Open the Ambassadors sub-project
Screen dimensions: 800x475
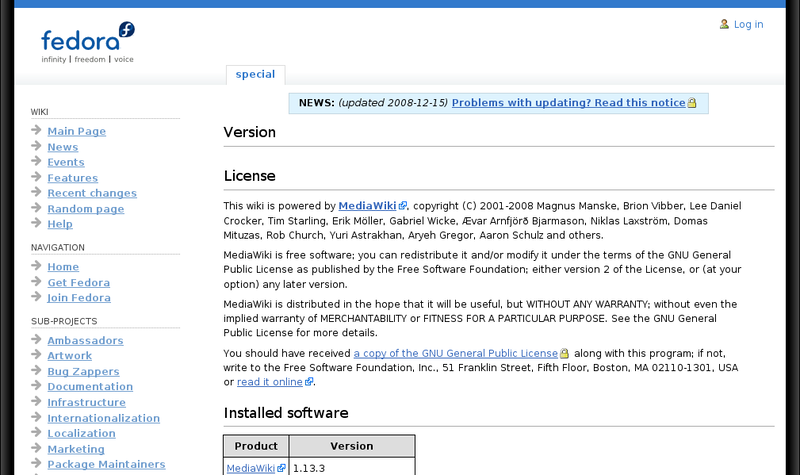(85, 340)
